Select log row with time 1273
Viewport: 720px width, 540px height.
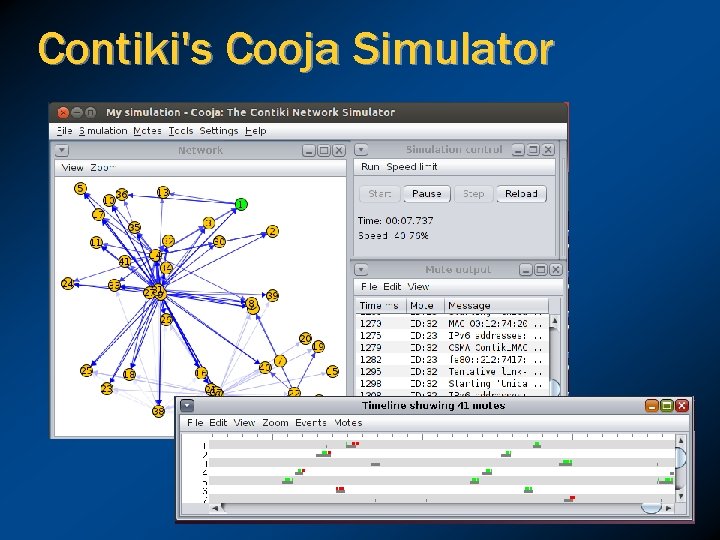(452, 323)
